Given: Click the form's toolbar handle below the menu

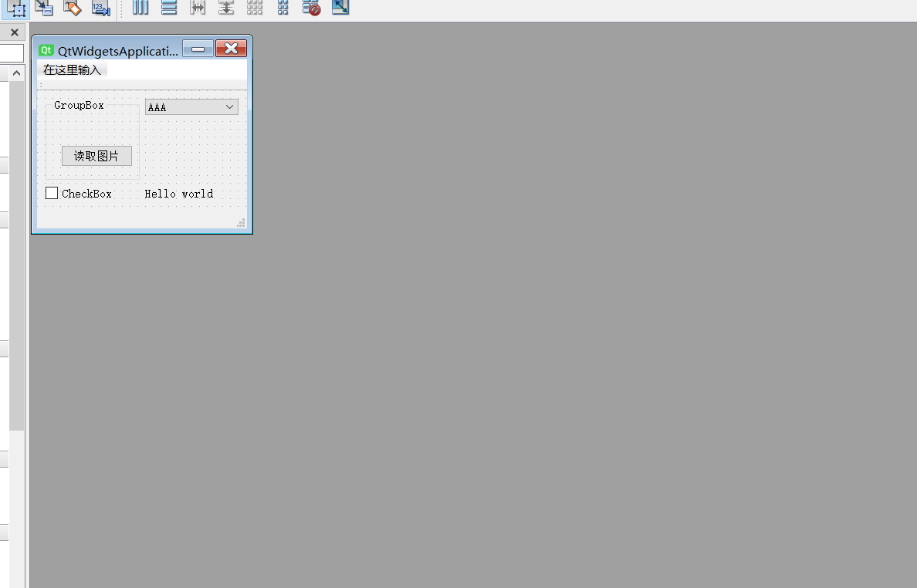Looking at the screenshot, I should 41,85.
